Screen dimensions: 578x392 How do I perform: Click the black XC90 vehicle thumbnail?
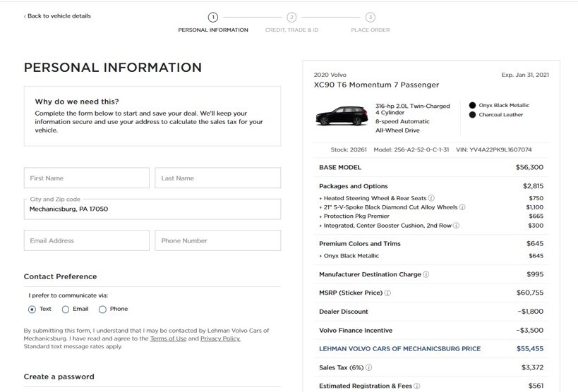click(x=342, y=116)
